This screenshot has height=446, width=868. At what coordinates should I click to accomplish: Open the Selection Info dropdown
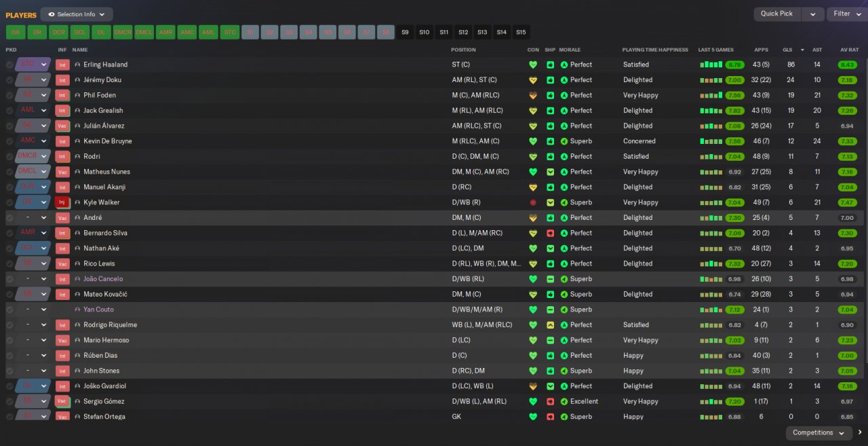point(77,14)
